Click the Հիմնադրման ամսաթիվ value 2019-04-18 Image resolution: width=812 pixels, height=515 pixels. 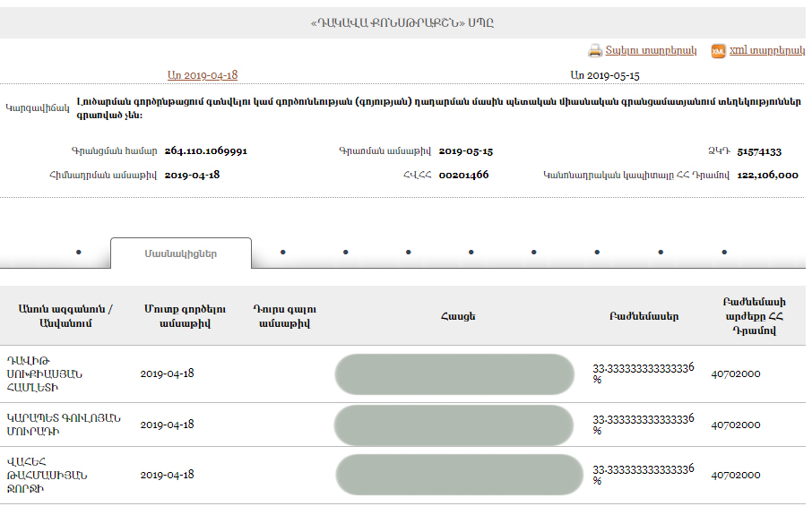click(x=192, y=175)
